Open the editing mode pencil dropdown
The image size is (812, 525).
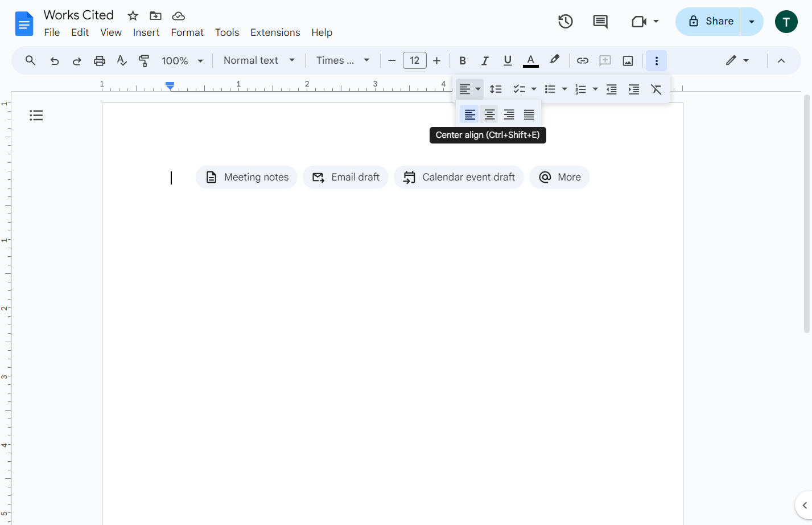[737, 60]
